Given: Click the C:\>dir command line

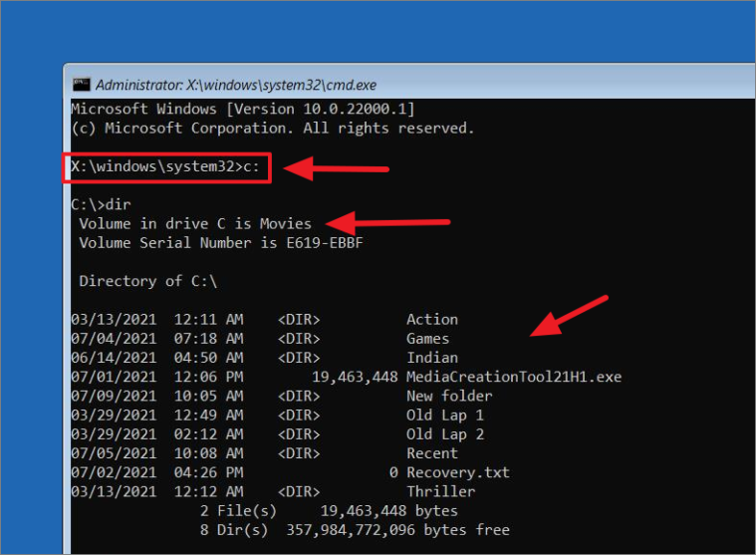Looking at the screenshot, I should tap(101, 205).
